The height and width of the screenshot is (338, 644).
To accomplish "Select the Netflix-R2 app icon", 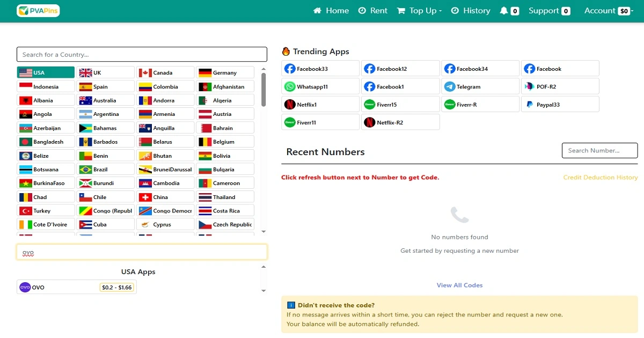I will coord(370,122).
